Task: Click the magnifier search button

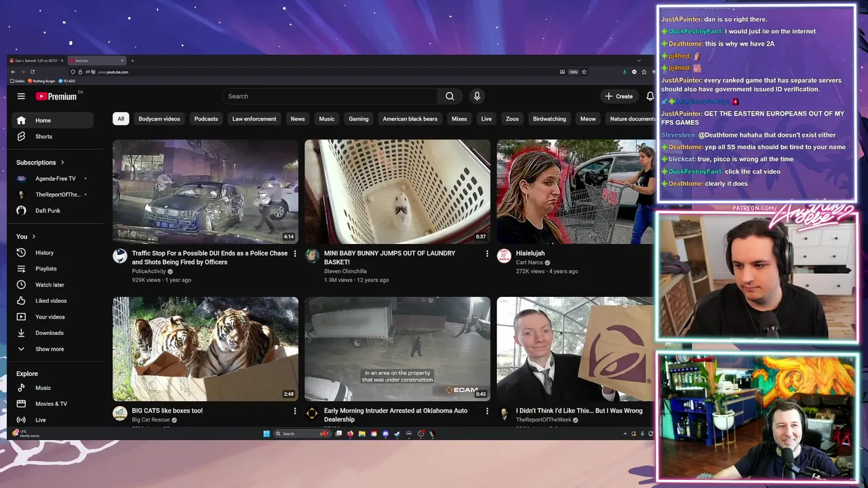Action: tap(450, 96)
